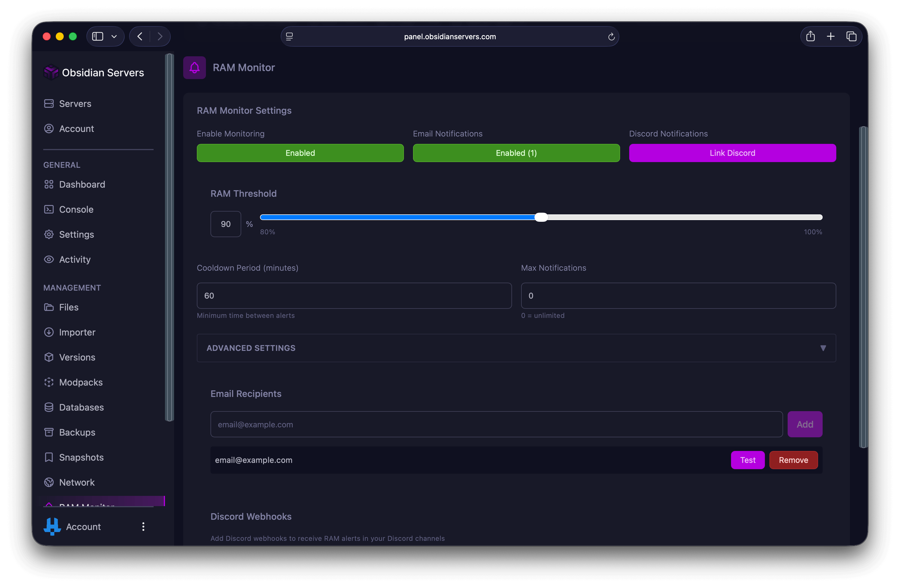Click the RAM Threshold slider handle
This screenshot has width=900, height=588.
click(x=541, y=217)
